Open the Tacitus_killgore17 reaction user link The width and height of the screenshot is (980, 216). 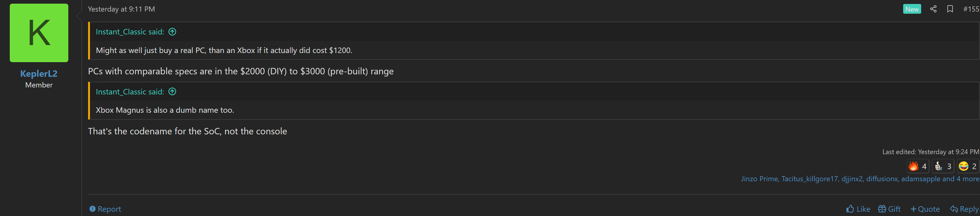810,179
